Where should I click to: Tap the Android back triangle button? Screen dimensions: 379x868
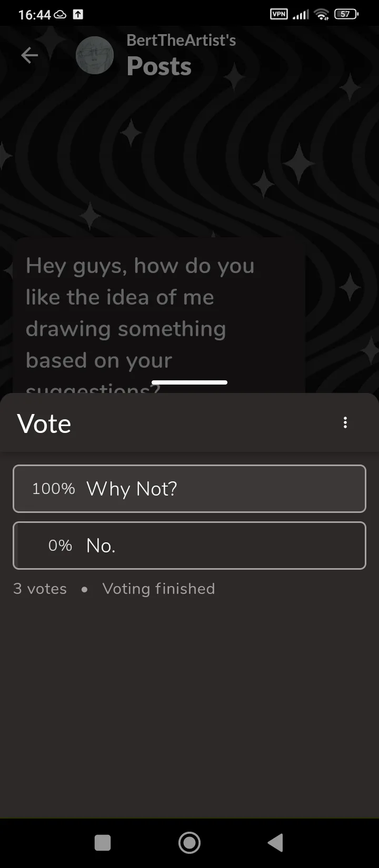275,843
